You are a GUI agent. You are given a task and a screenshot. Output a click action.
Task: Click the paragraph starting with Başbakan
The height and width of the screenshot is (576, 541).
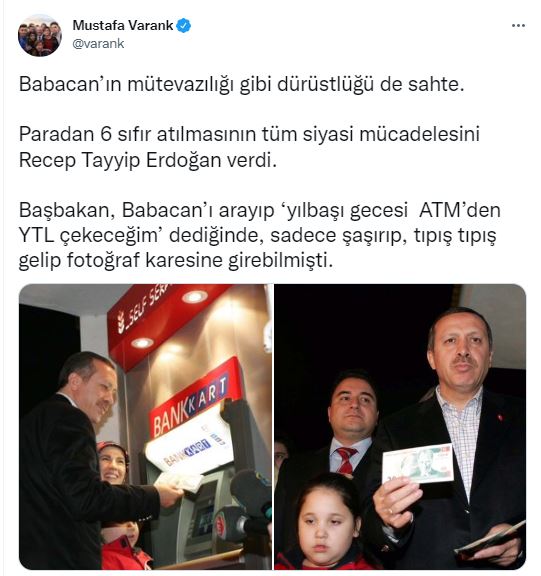[x=259, y=235]
